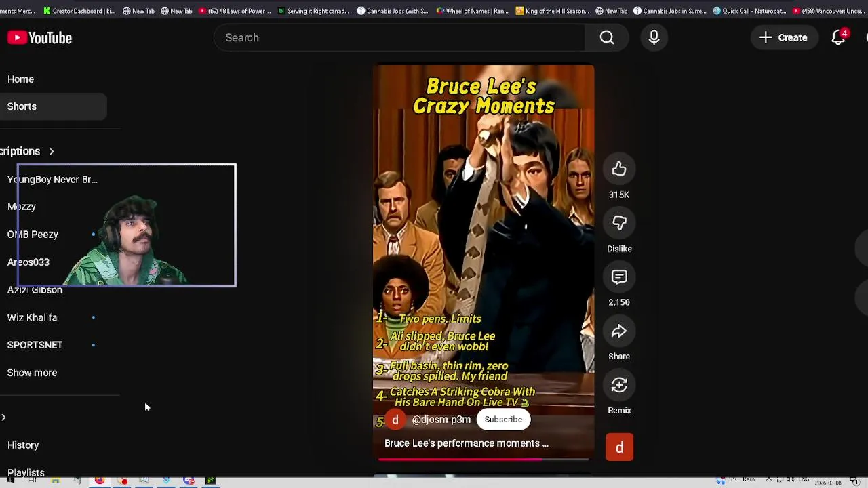Open the comments with 2,150 count
Viewport: 868px width, 488px height.
point(619,277)
